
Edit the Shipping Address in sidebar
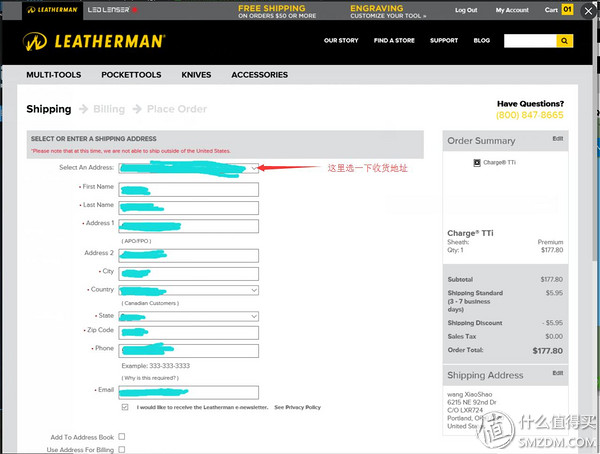[558, 373]
